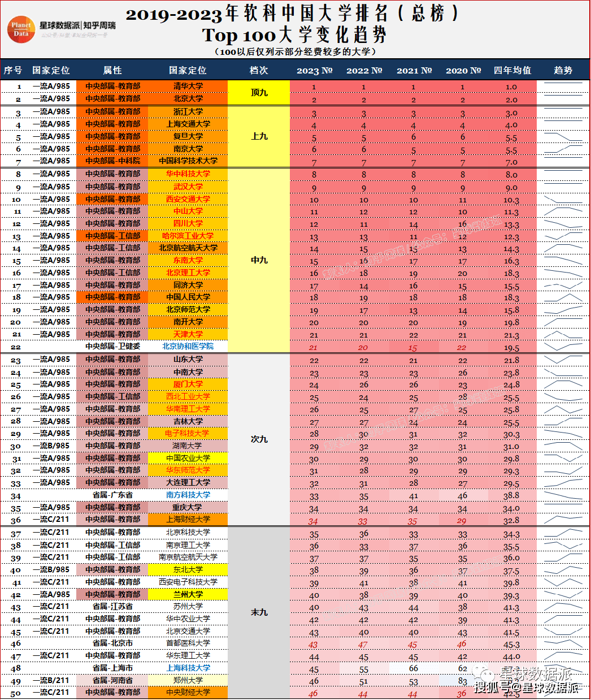Click the blue 南方科技大学 name
Image resolution: width=591 pixels, height=700 pixels.
(188, 495)
